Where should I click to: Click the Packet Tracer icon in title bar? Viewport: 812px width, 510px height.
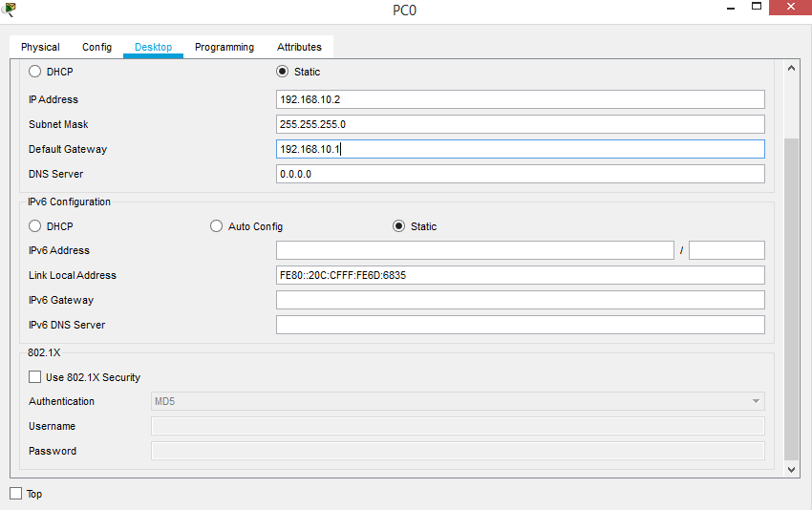9,9
